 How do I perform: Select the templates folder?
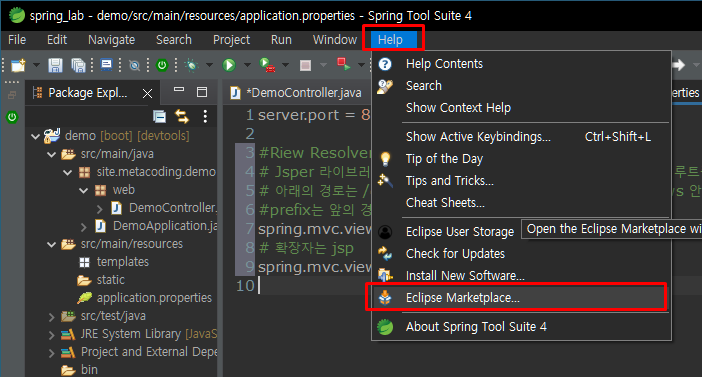pyautogui.click(x=123, y=262)
